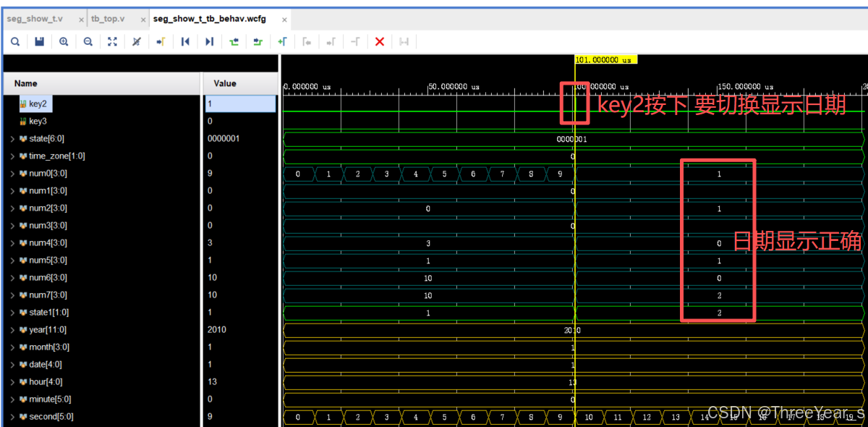Expand hour[4:0] bus
The height and width of the screenshot is (427, 868).
pyautogui.click(x=12, y=381)
